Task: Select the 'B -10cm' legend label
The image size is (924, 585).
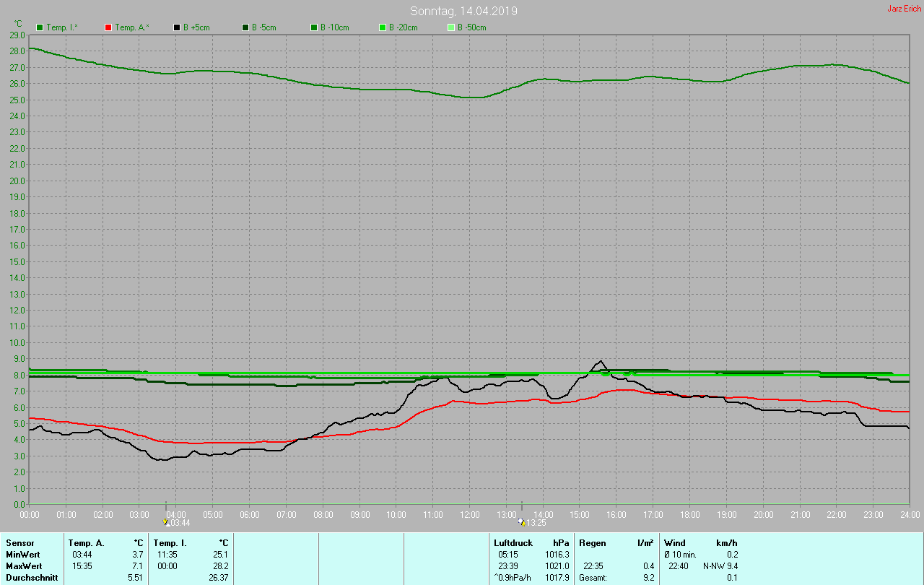Action: (334, 27)
